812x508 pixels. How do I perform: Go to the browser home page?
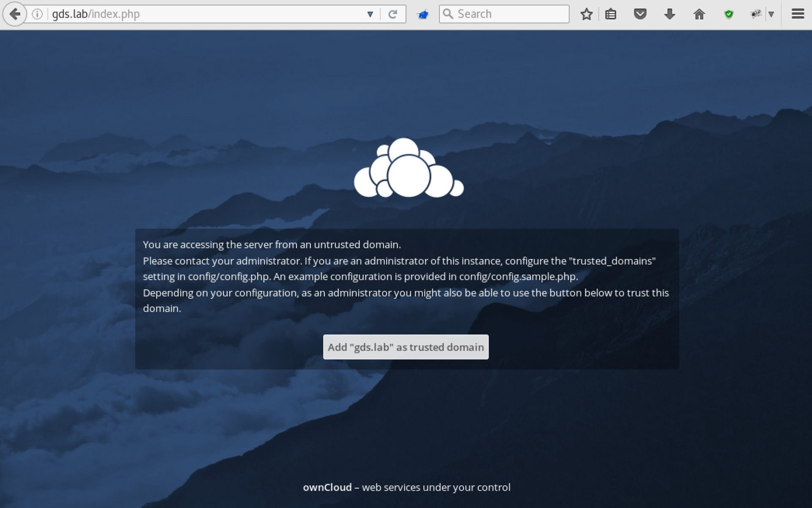tap(699, 14)
